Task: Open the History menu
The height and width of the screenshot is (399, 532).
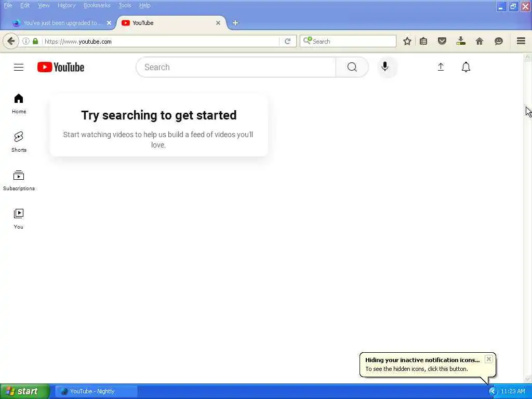Action: click(x=66, y=5)
